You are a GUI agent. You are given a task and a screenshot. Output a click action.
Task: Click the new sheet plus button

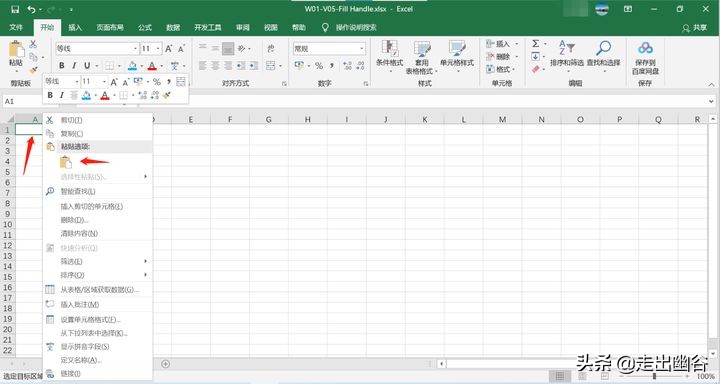tap(166, 364)
